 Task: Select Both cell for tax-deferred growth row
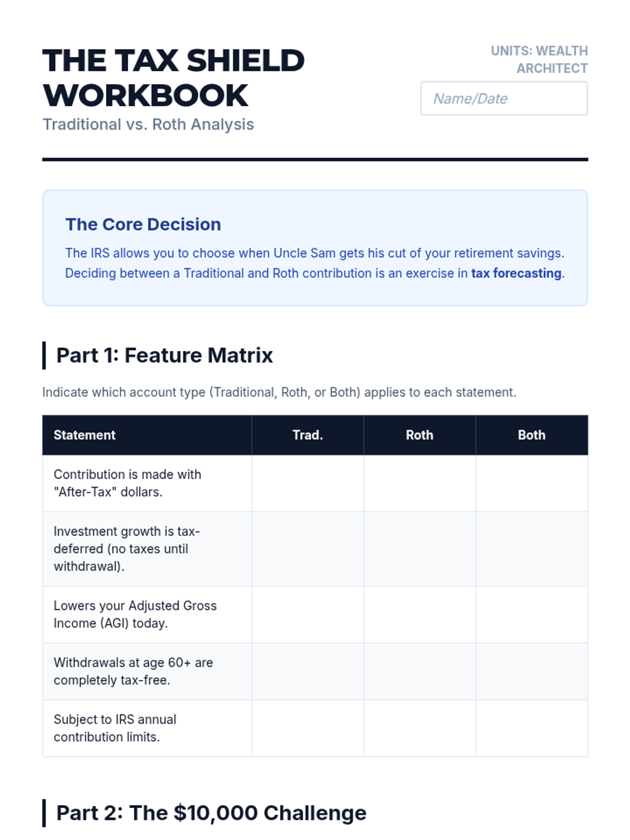(x=532, y=549)
